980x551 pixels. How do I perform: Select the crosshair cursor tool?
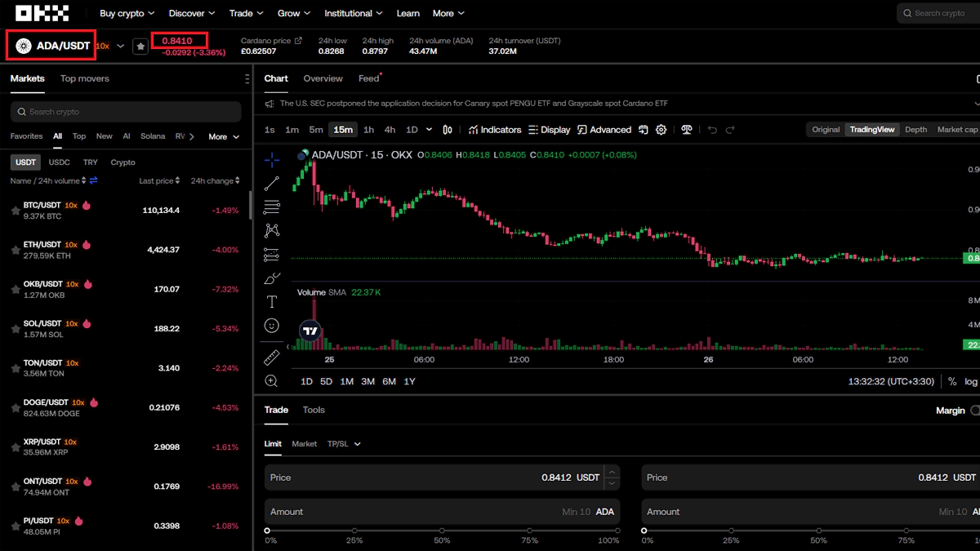click(x=272, y=160)
